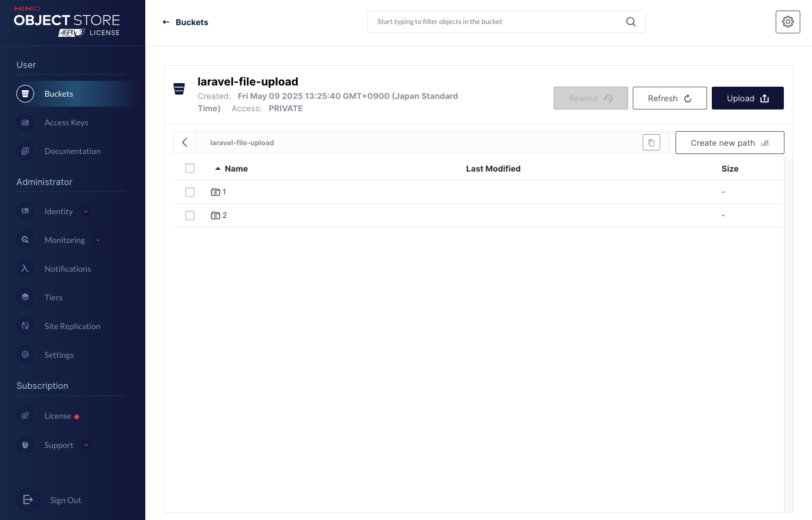Click the Notifications lambda icon
This screenshot has width=812, height=520.
(25, 269)
